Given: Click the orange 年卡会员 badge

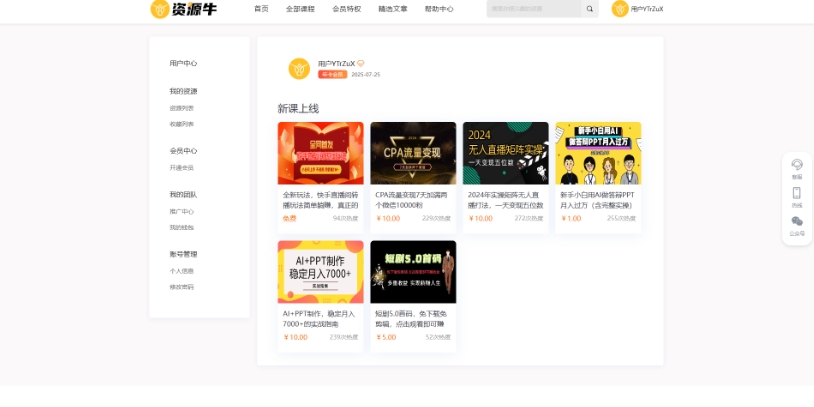Looking at the screenshot, I should [x=333, y=74].
